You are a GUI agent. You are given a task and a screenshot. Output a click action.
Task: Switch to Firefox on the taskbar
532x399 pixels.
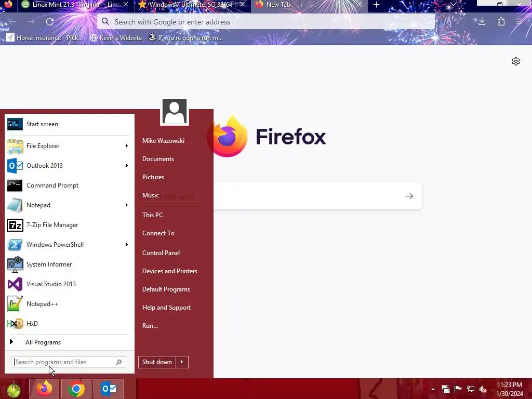(x=44, y=389)
